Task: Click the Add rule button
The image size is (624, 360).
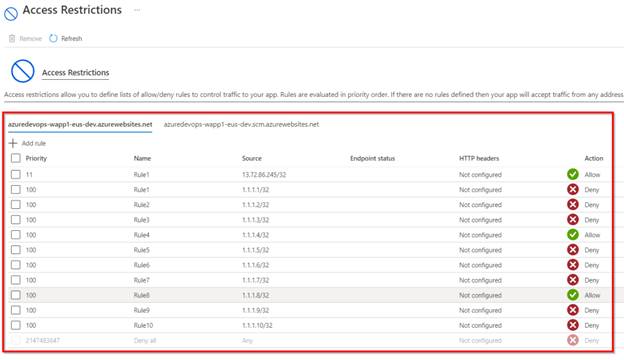Action: pyautogui.click(x=27, y=143)
